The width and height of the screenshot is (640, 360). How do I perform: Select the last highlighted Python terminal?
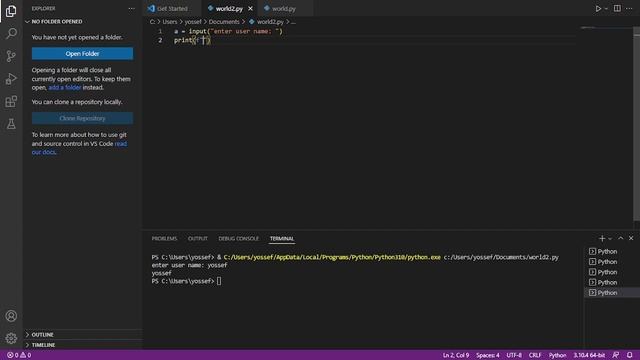point(611,293)
